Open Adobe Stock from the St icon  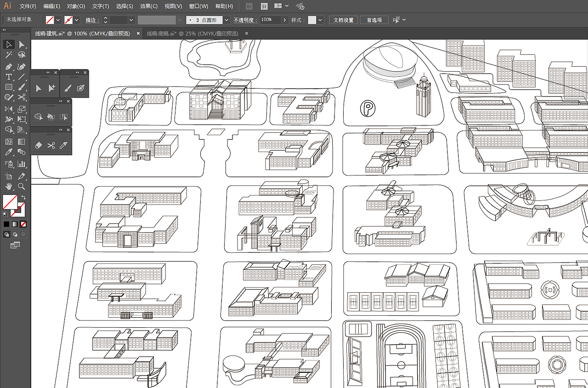tap(264, 6)
